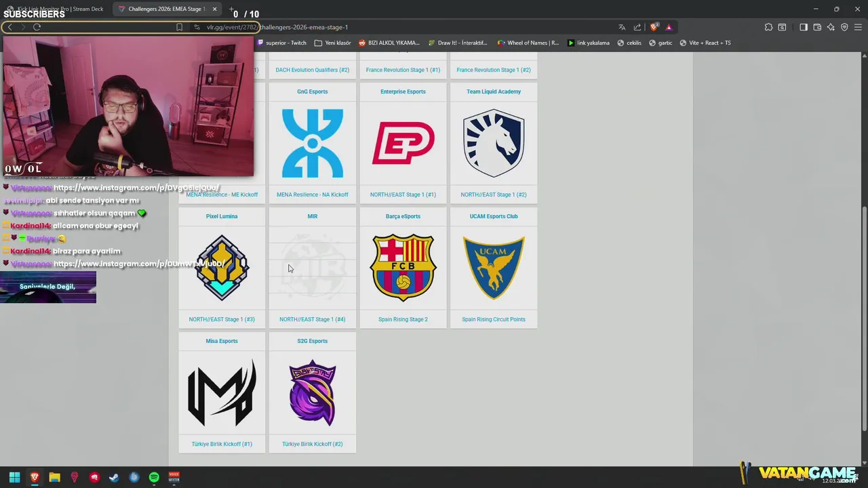Viewport: 868px width, 488px height.
Task: Open the Team Liquid Academy name link
Action: coord(494,91)
